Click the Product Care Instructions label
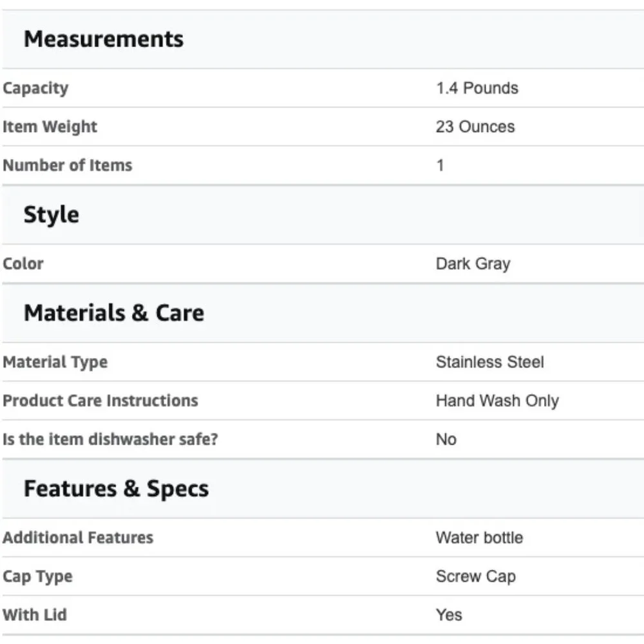644x644 pixels. point(100,401)
